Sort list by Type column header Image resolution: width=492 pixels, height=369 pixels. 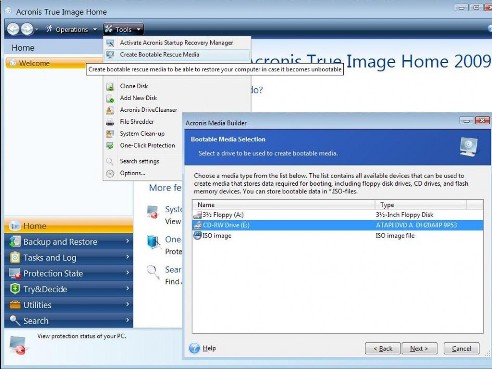[x=421, y=205]
